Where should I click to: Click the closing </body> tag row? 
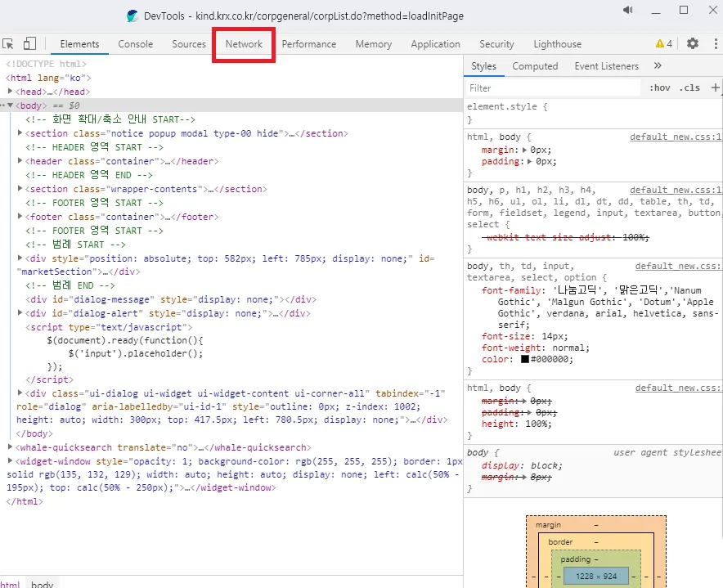click(34, 433)
